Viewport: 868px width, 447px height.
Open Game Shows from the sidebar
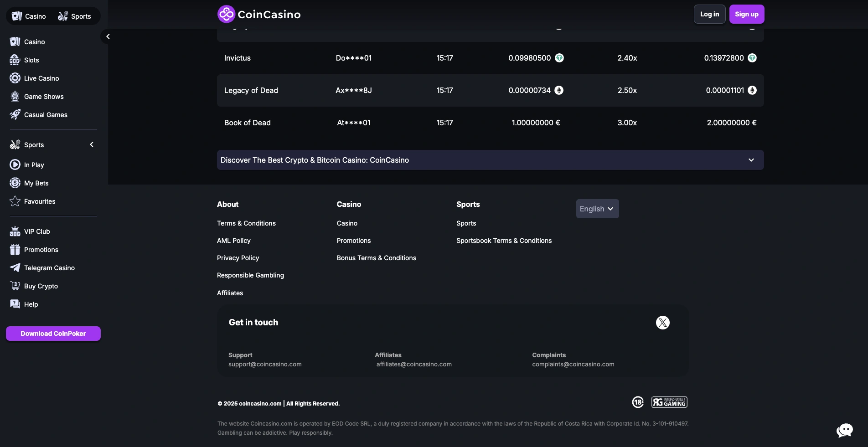click(14, 96)
